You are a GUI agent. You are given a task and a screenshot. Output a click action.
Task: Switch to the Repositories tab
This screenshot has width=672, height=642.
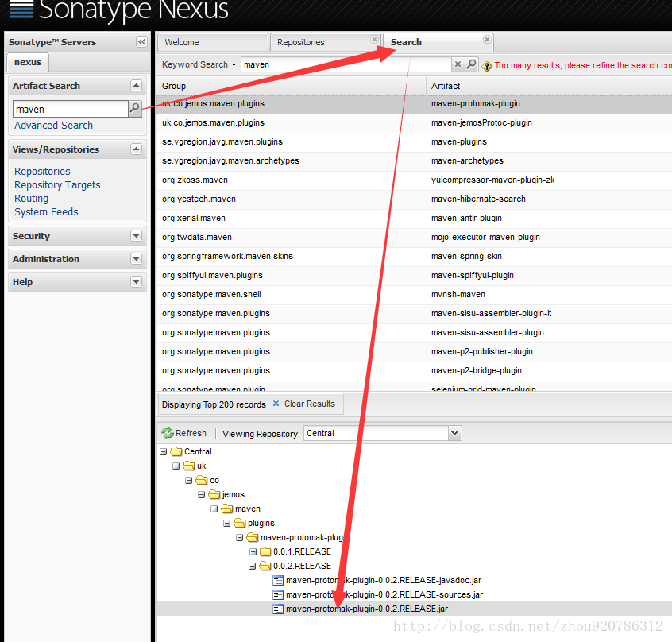coord(325,42)
